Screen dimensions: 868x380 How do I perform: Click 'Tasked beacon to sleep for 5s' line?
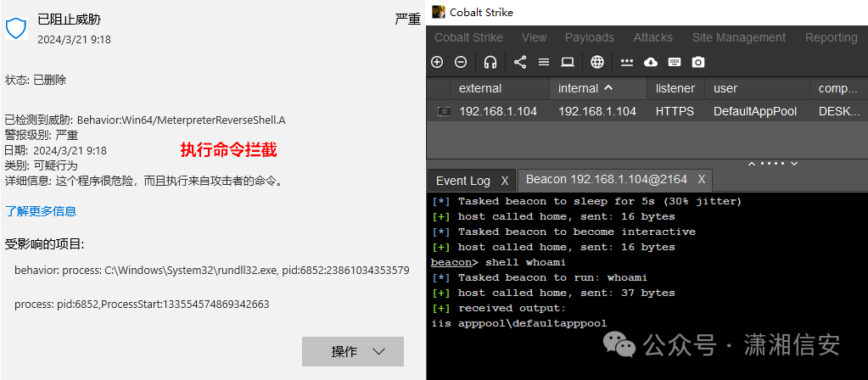(x=586, y=201)
